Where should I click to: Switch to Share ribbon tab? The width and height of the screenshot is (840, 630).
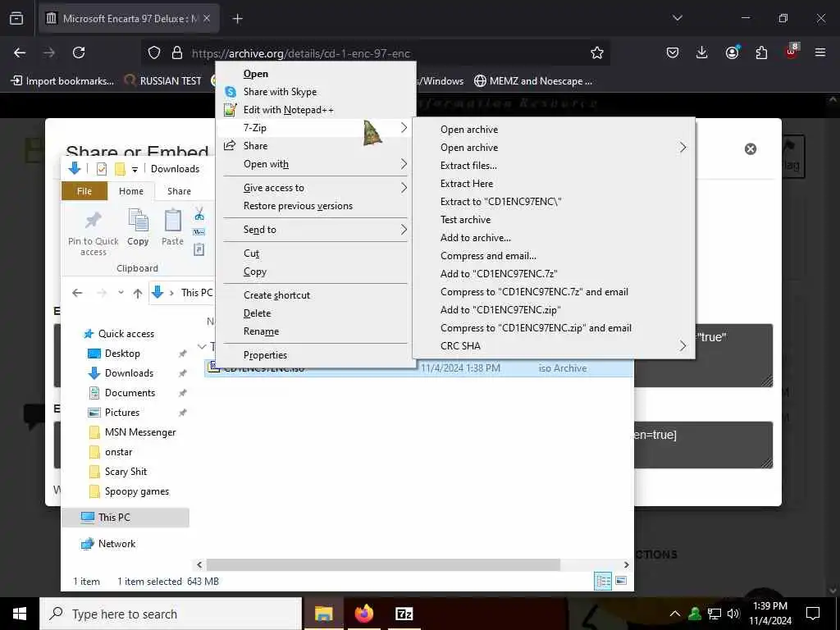point(179,191)
